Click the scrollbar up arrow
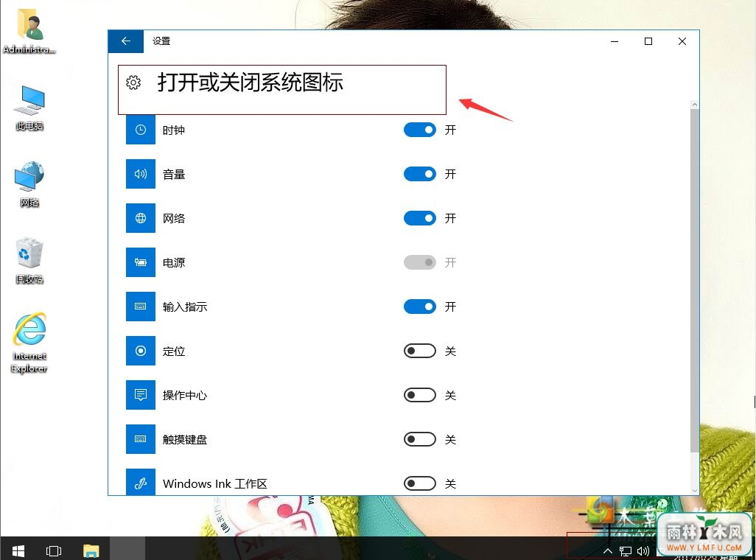The height and width of the screenshot is (560, 756). pos(694,104)
